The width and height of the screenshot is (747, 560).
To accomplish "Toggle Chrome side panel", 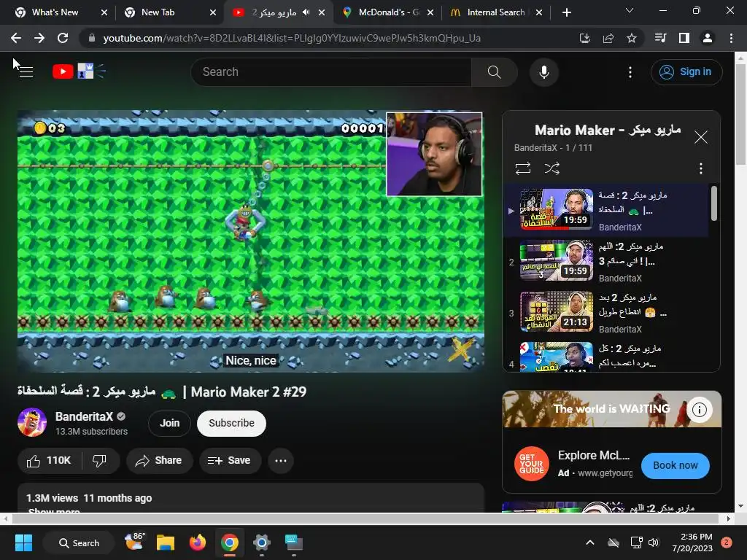I will point(684,38).
